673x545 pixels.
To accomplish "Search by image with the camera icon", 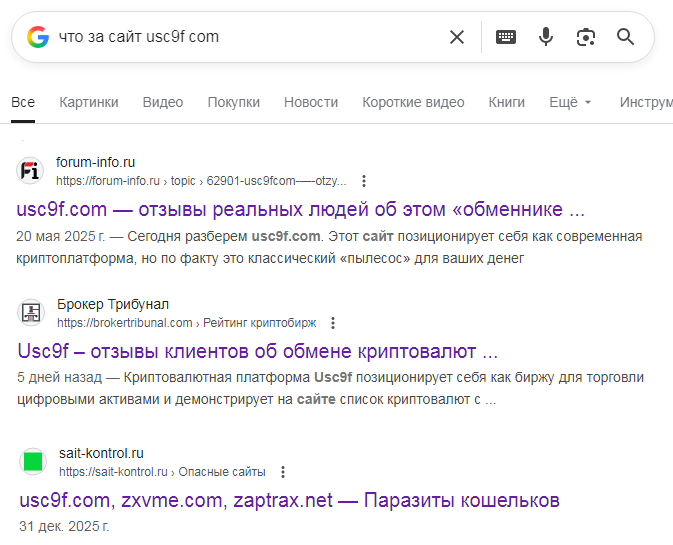I will pos(586,37).
